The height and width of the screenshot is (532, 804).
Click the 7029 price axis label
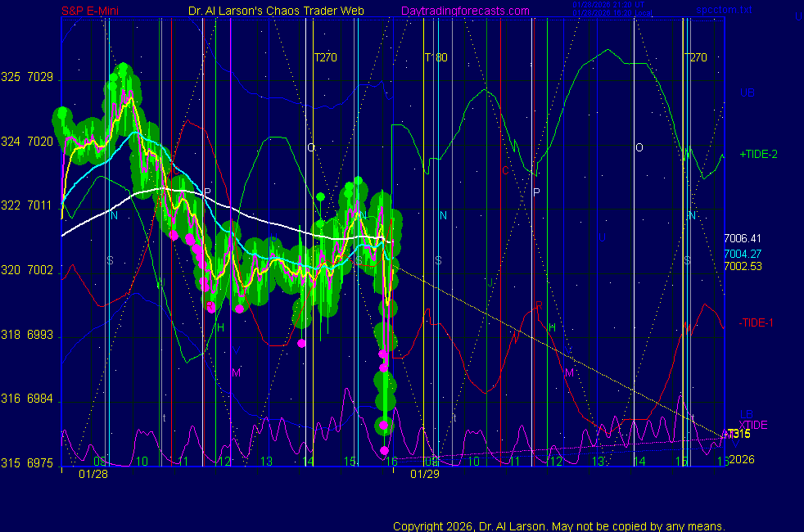pos(39,78)
